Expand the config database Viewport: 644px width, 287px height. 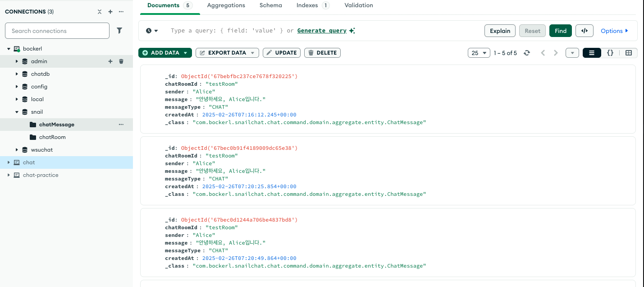[17, 87]
